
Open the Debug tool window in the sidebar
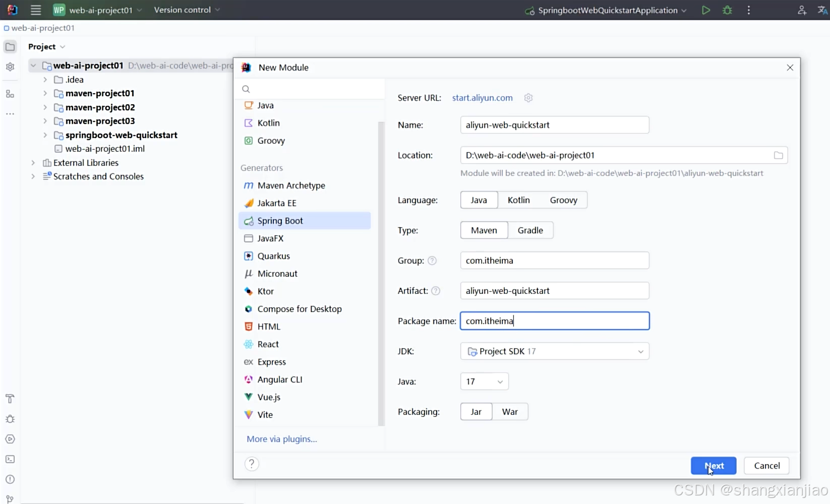[10, 419]
